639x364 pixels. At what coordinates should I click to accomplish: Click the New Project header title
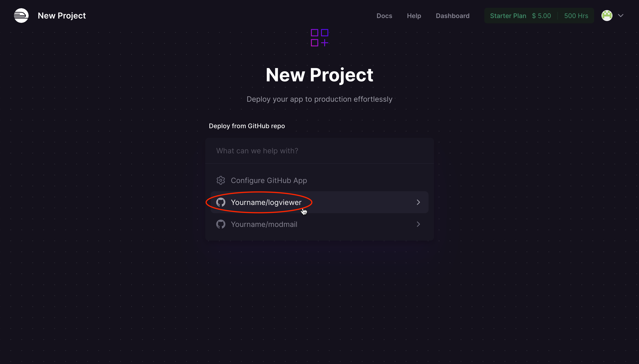[x=62, y=16]
